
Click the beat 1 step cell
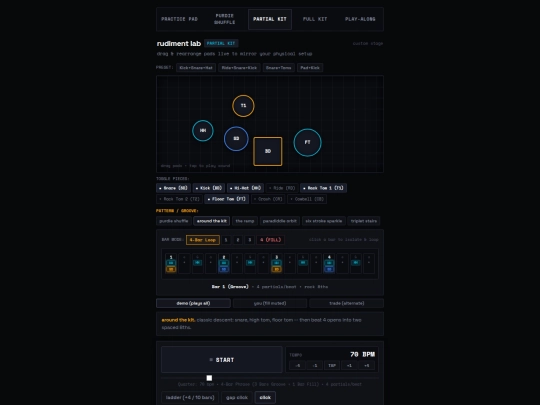(x=171, y=263)
